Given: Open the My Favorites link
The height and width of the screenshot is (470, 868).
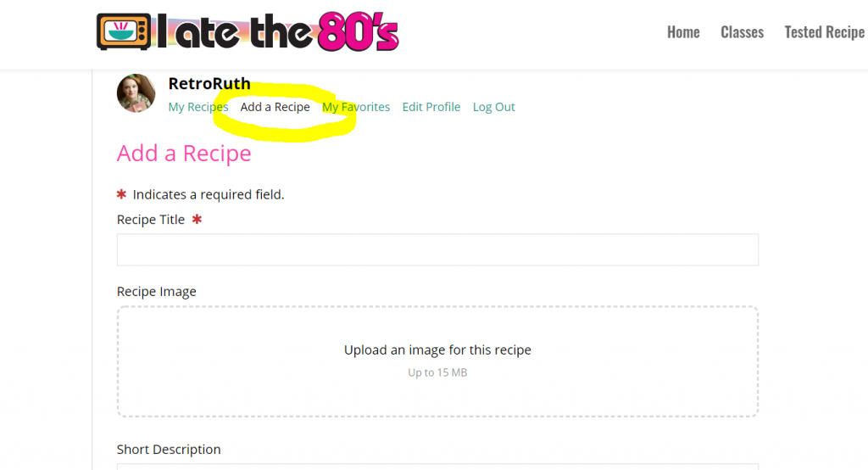Looking at the screenshot, I should (x=356, y=107).
